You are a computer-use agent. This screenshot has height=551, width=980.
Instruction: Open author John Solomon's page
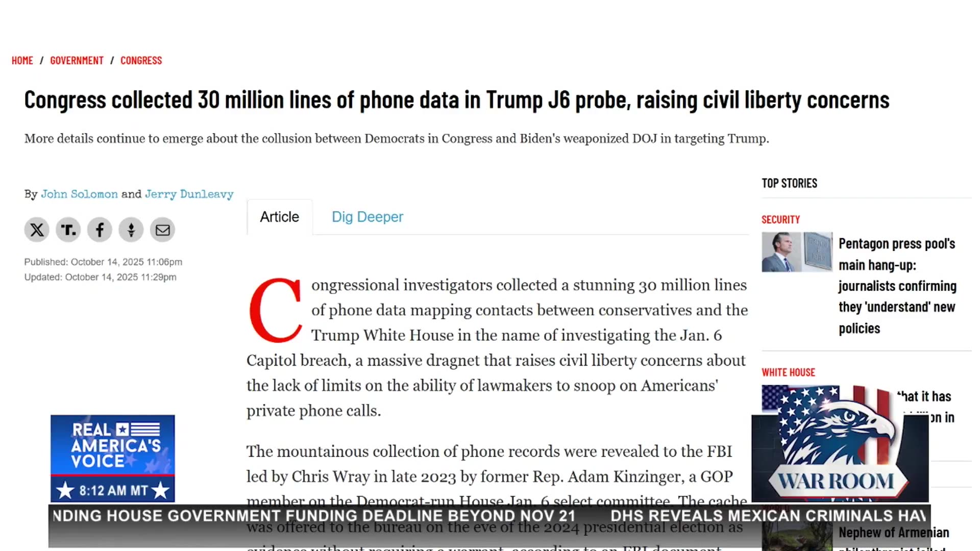(x=79, y=194)
